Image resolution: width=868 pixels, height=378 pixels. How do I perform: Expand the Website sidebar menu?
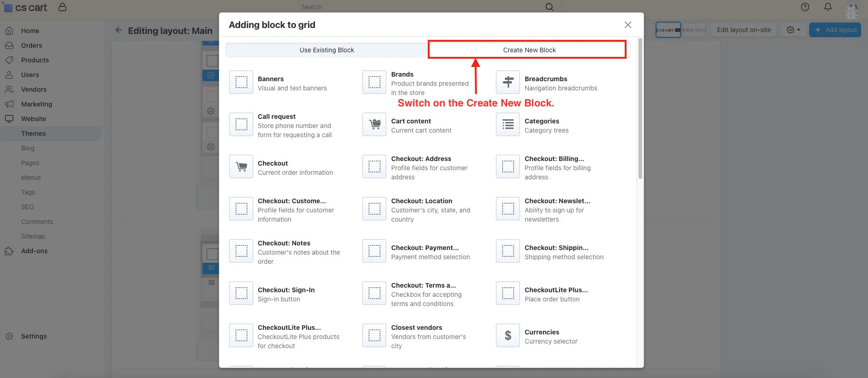tap(34, 119)
